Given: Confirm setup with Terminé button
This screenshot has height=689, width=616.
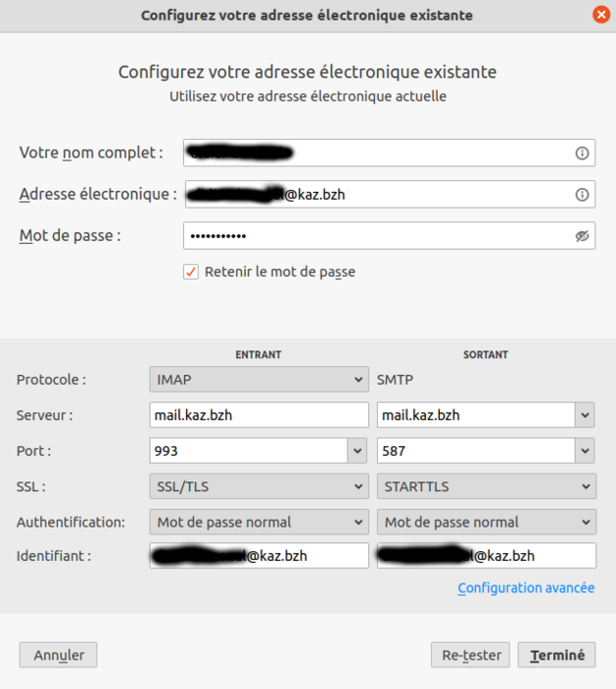Looking at the screenshot, I should [557, 655].
